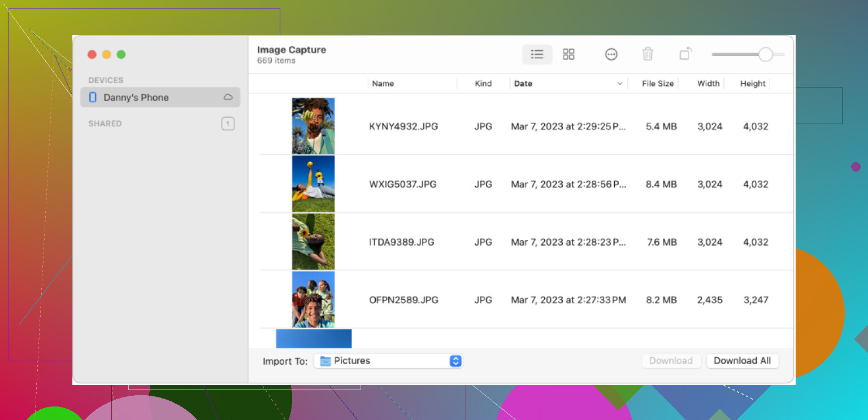Click the trash delete icon
868x420 pixels.
tap(648, 54)
